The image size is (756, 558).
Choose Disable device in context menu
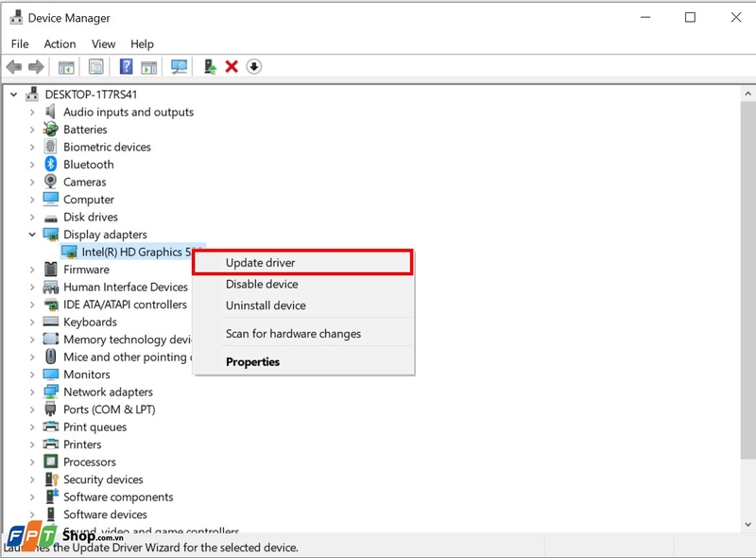coord(302,284)
